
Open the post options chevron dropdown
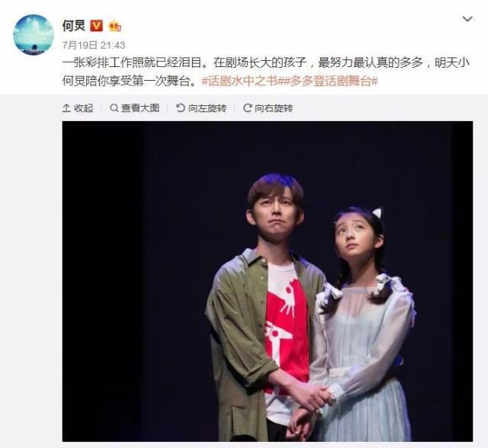coord(467,19)
